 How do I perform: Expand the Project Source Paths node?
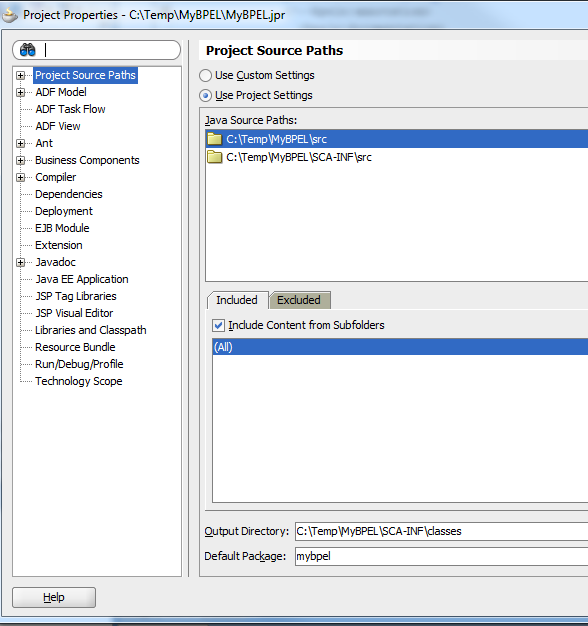pos(20,75)
